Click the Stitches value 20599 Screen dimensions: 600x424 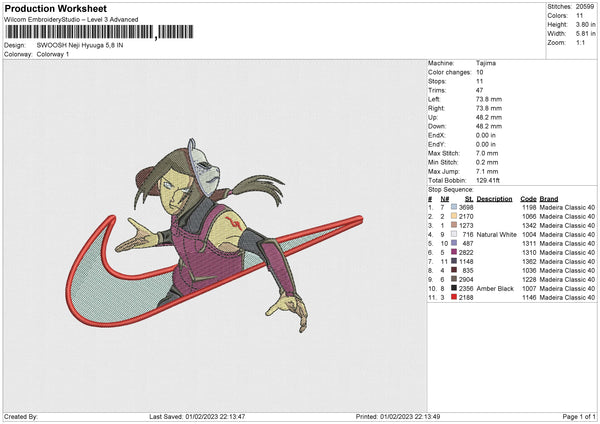[x=585, y=7]
